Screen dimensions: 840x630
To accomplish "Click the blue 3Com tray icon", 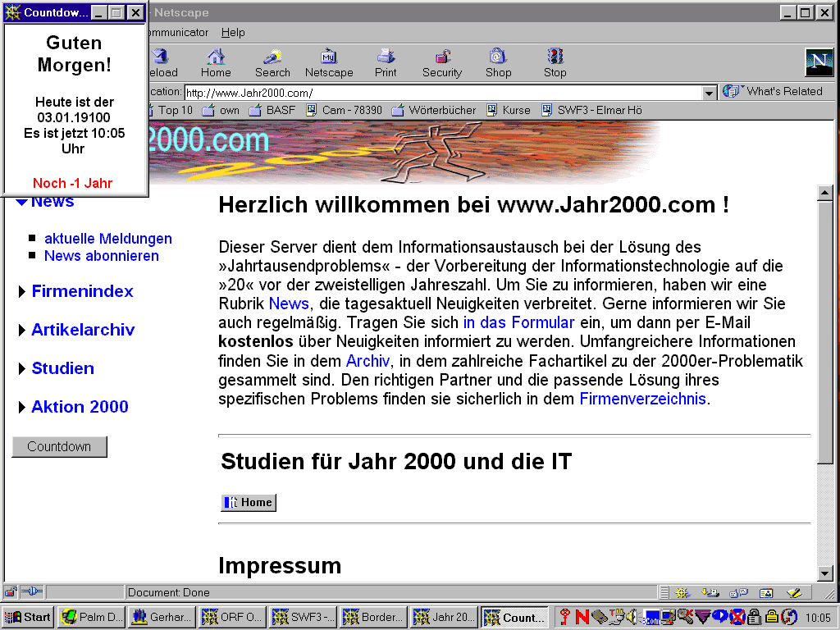I will [x=651, y=618].
